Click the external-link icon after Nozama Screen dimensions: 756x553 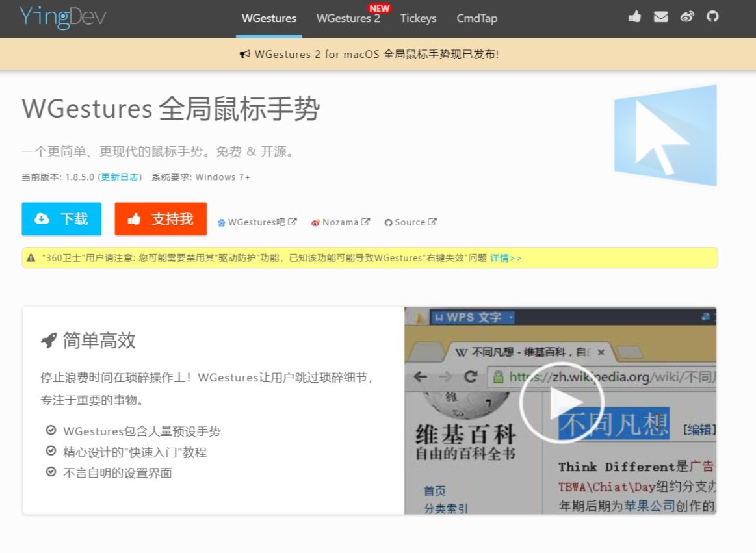point(365,222)
